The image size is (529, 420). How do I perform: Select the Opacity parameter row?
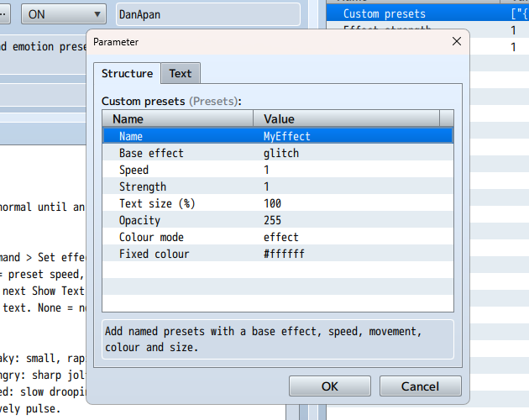pyautogui.click(x=278, y=220)
